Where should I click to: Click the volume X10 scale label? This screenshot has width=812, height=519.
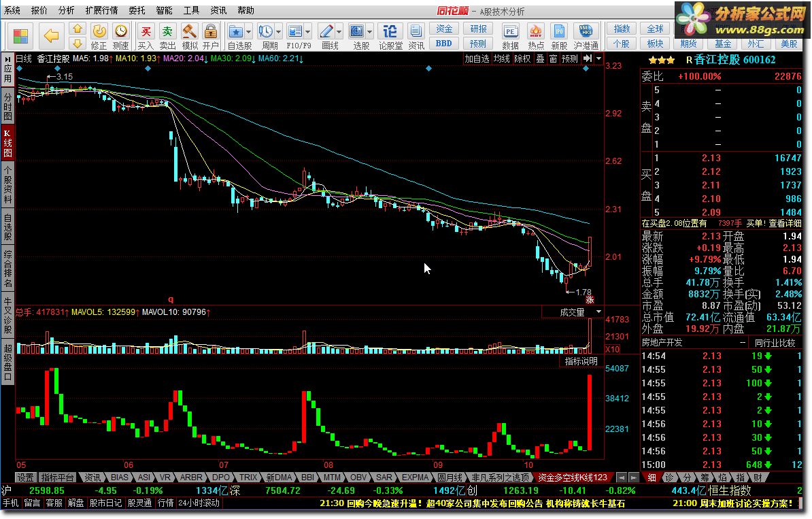point(612,349)
